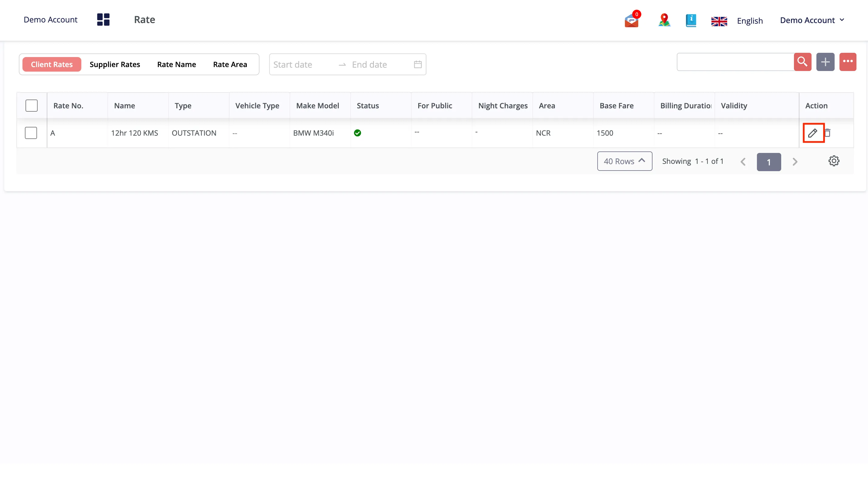Image resolution: width=868 pixels, height=494 pixels.
Task: Click the Area column header
Action: 563,106
